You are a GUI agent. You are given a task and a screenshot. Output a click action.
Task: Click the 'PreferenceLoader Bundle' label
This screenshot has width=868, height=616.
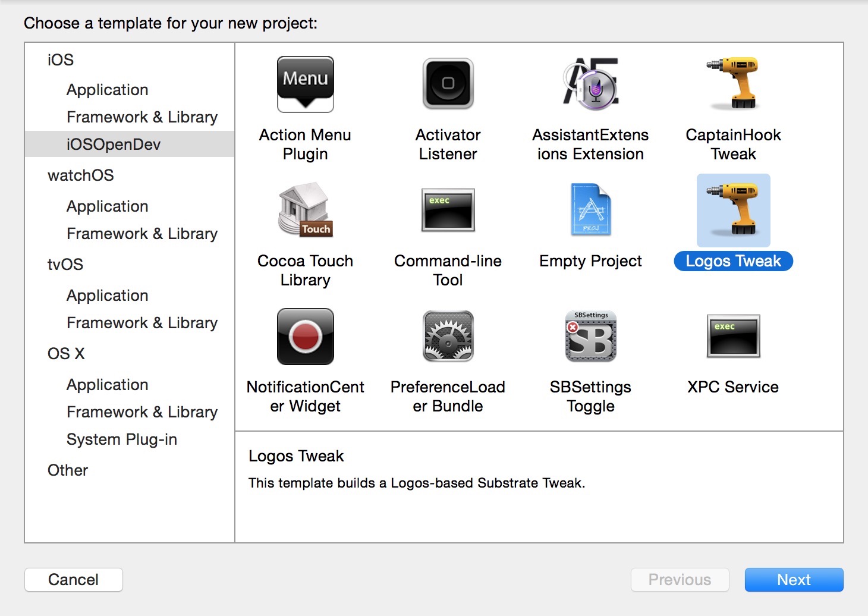[x=448, y=397]
